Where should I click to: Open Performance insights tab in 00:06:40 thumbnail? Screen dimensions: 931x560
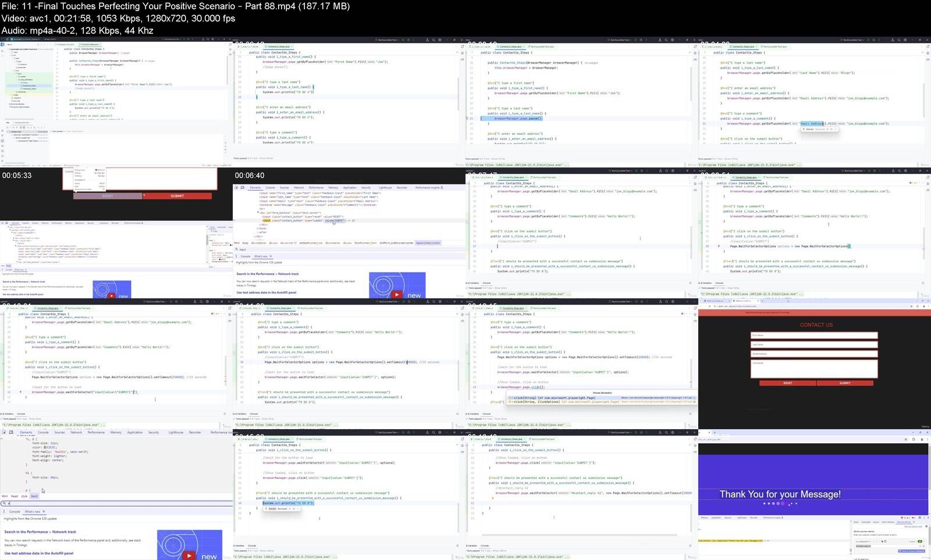[x=429, y=188]
